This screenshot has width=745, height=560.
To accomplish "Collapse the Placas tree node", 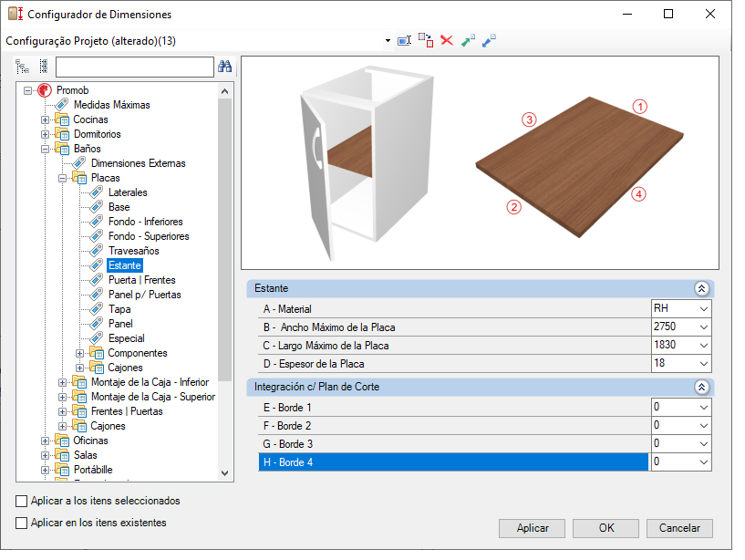I will pos(62,178).
